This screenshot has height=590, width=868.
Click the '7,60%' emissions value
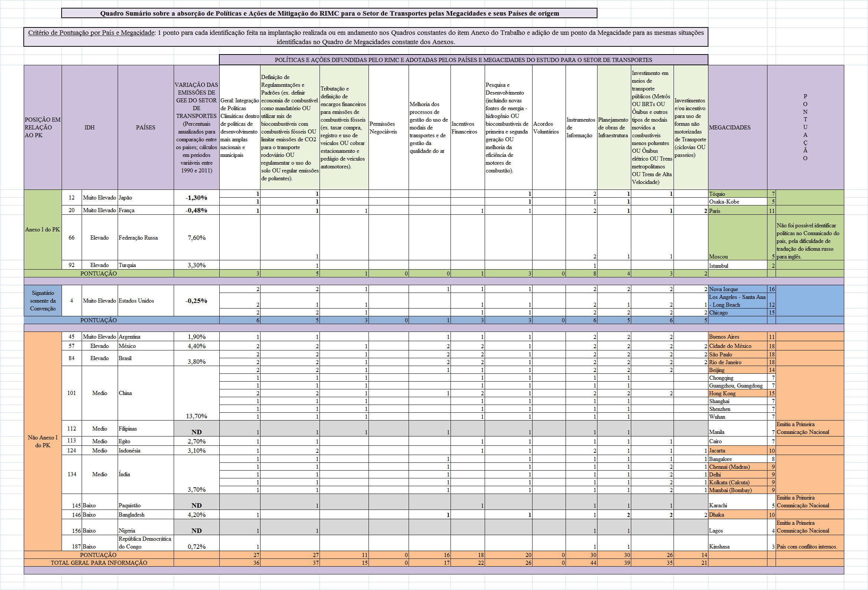(196, 237)
